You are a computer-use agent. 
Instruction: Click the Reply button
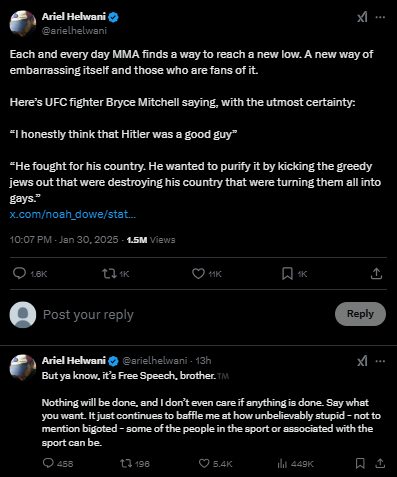tap(360, 314)
